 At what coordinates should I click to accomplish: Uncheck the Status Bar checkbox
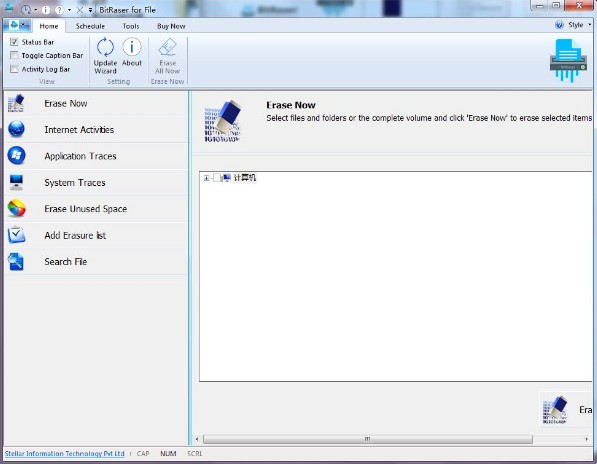pyautogui.click(x=14, y=42)
